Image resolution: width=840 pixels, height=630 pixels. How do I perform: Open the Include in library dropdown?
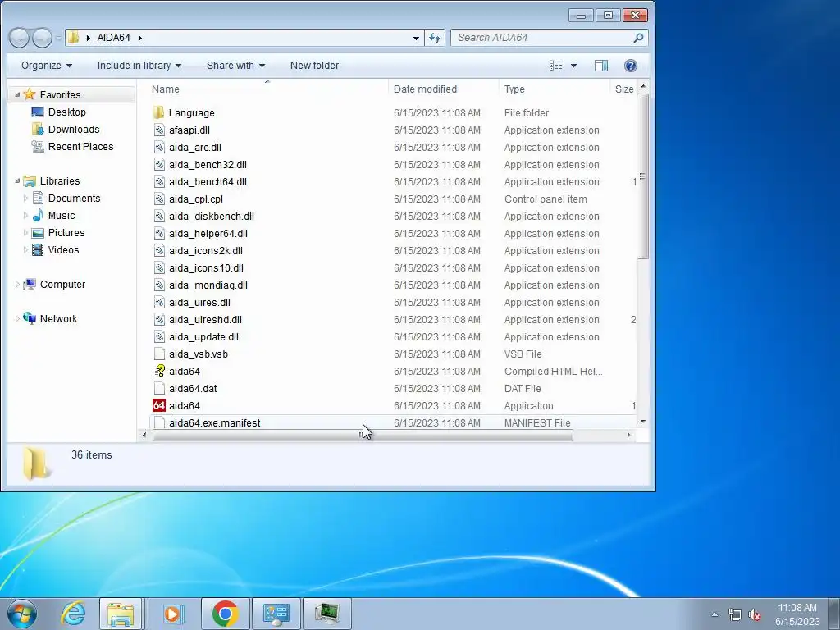139,66
